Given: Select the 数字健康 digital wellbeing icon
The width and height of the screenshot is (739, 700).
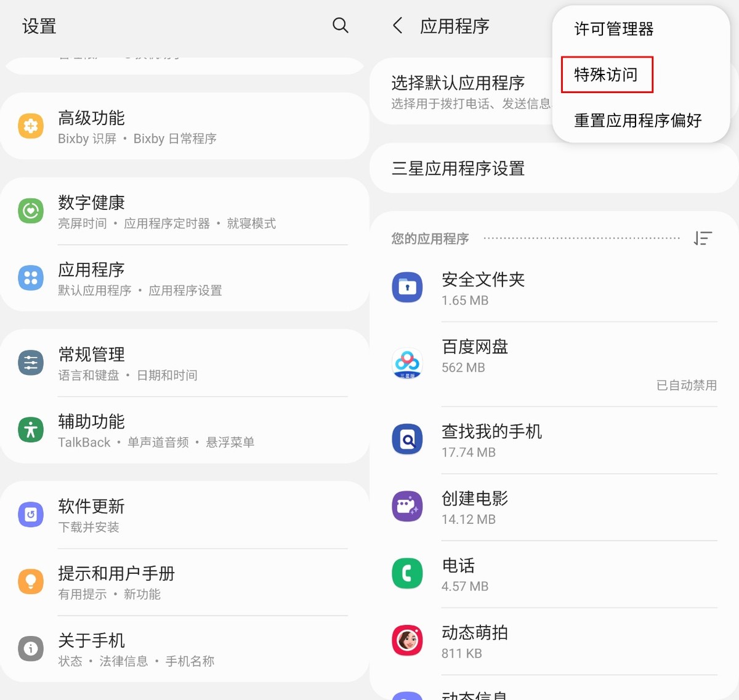Looking at the screenshot, I should click(x=31, y=211).
